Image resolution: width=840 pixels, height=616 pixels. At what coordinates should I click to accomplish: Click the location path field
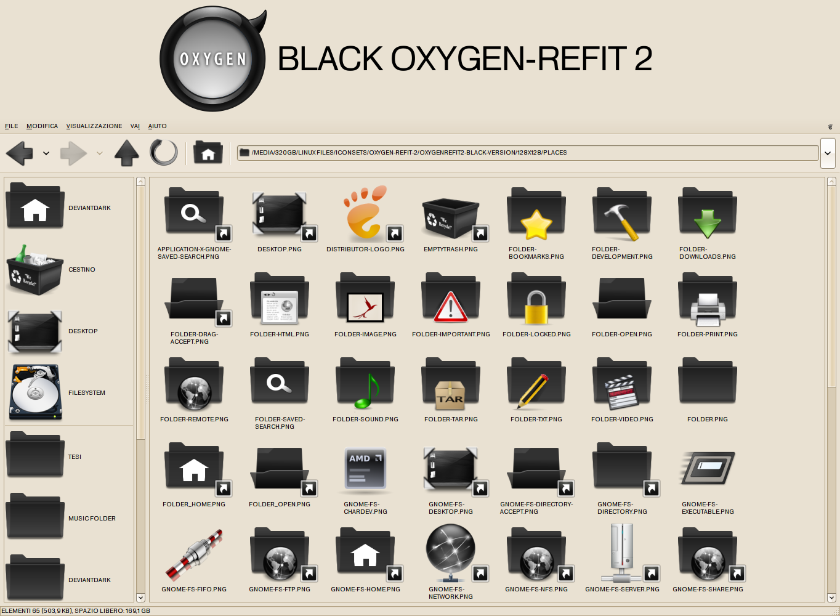(x=528, y=153)
